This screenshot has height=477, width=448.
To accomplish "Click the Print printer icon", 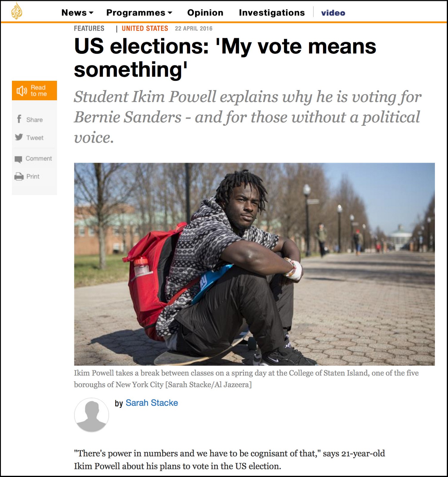I will point(19,176).
